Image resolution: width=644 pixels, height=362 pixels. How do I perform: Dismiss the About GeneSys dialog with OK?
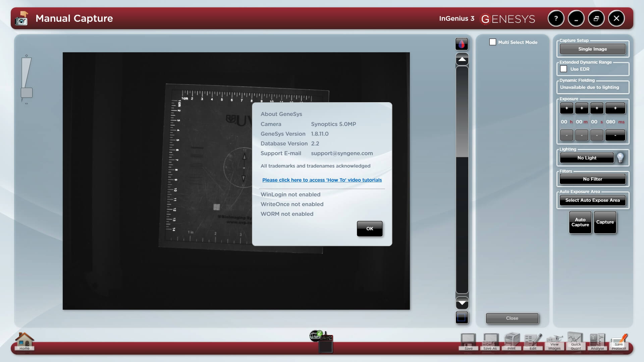point(370,228)
